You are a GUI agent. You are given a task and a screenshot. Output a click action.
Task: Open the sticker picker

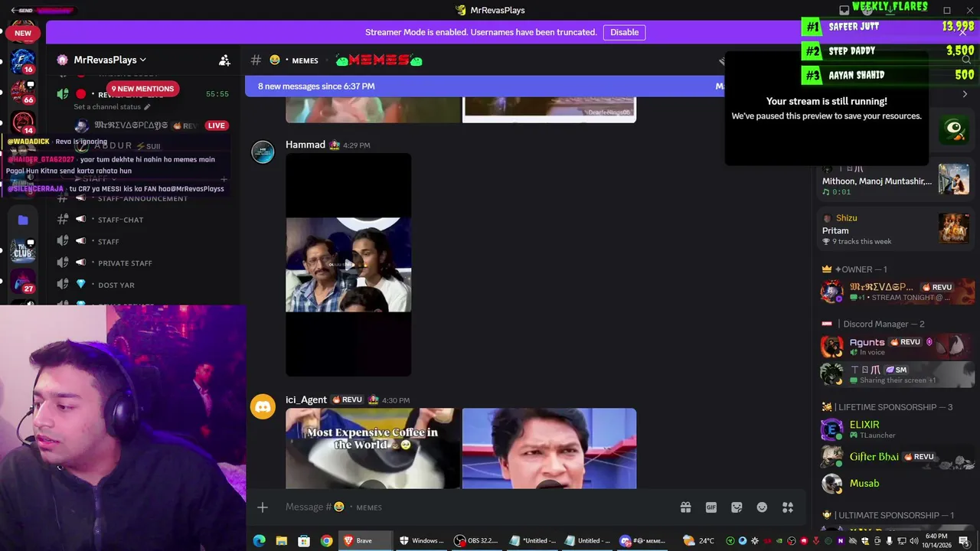point(737,507)
